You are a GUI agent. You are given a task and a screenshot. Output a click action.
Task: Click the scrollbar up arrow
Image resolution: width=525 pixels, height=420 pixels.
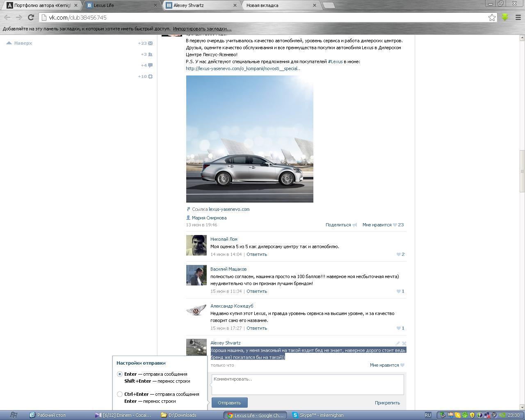tap(522, 38)
